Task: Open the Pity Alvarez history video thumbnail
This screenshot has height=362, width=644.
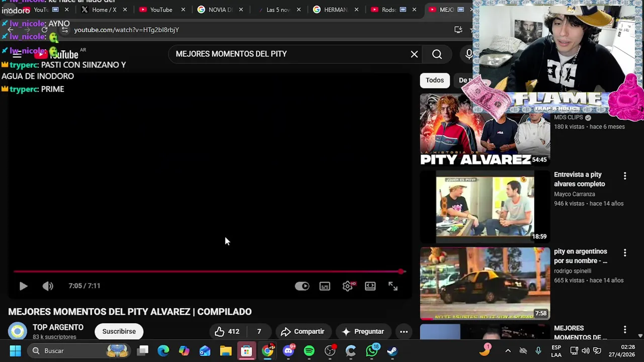Action: [x=485, y=130]
